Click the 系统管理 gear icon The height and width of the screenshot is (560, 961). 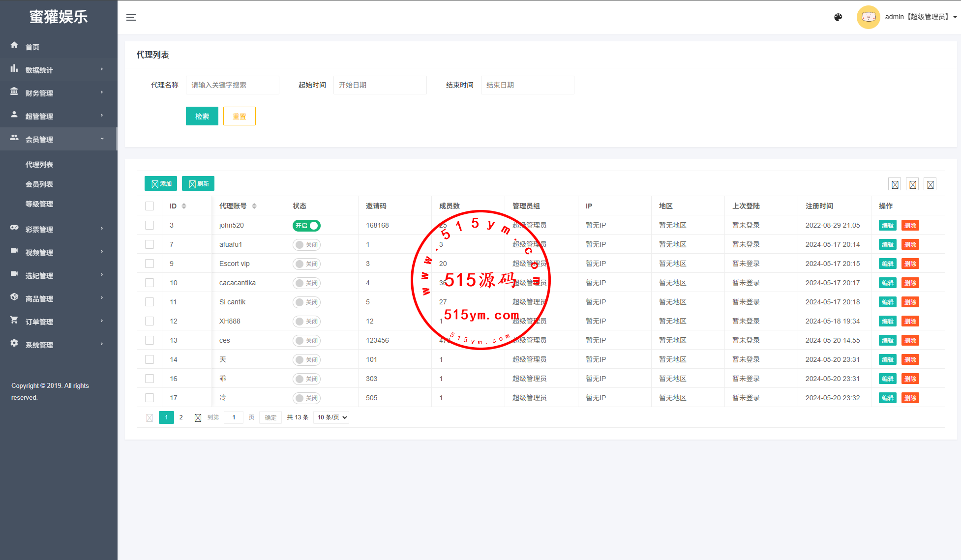pos(14,343)
